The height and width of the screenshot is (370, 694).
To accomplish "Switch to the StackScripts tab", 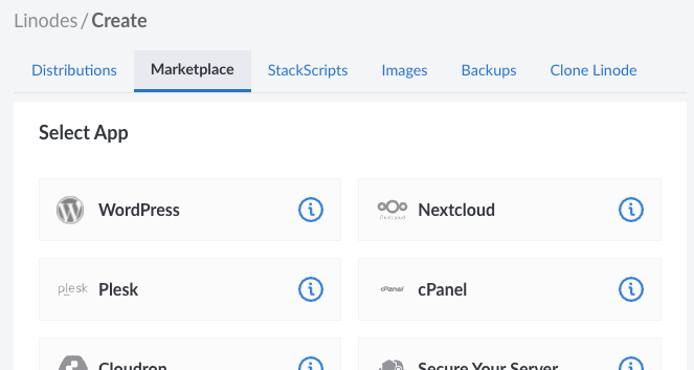I will click(308, 70).
